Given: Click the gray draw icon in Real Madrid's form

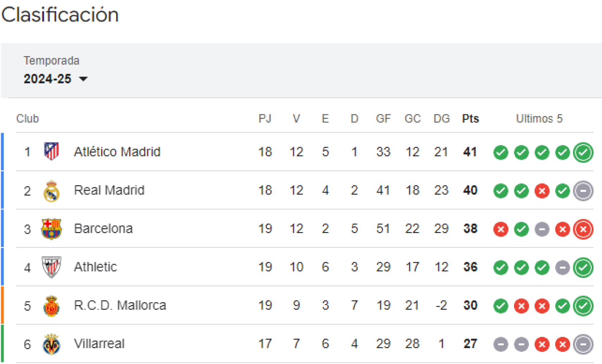Looking at the screenshot, I should [583, 190].
